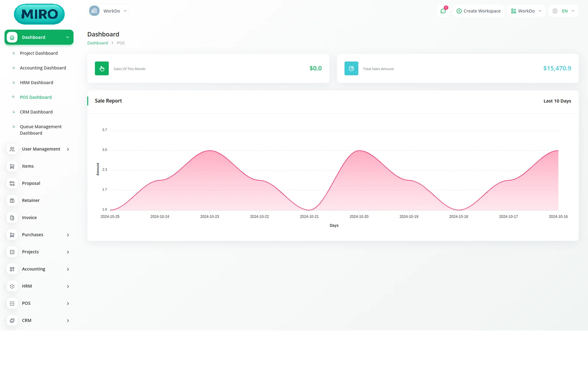The image size is (588, 376).
Task: Open the WorkDo workspace dropdown at top left
Action: [x=109, y=11]
